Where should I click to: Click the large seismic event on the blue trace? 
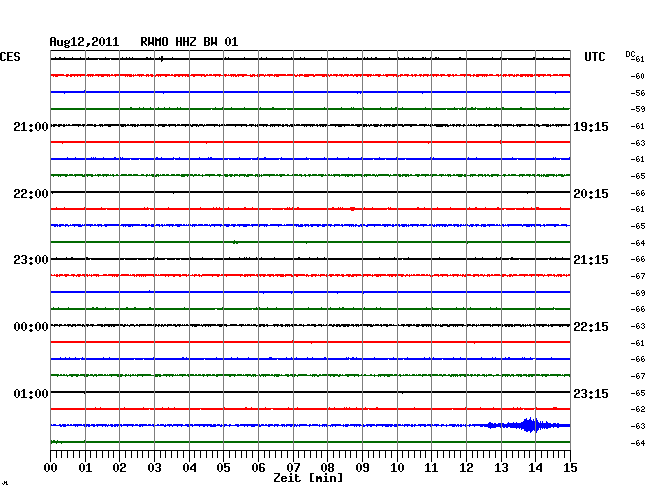[529, 425]
